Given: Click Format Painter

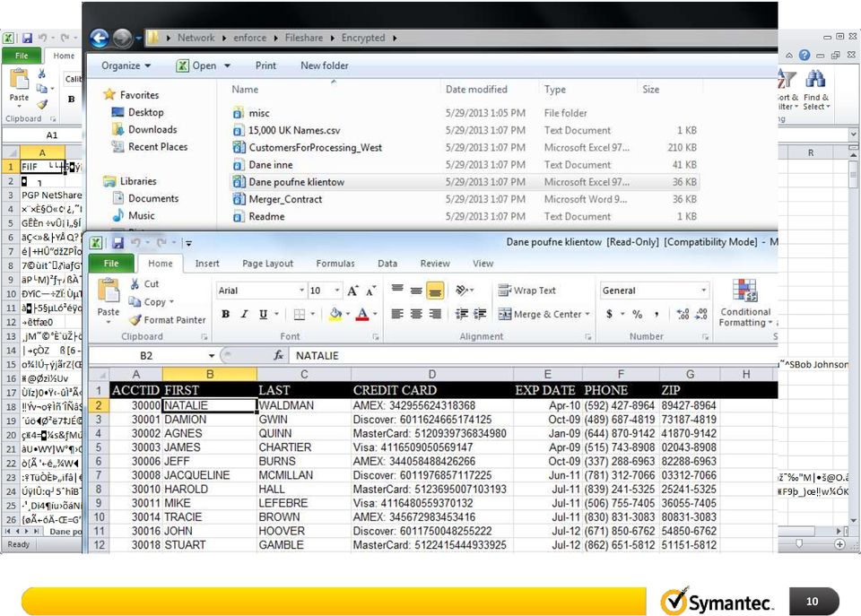Looking at the screenshot, I should [x=168, y=319].
